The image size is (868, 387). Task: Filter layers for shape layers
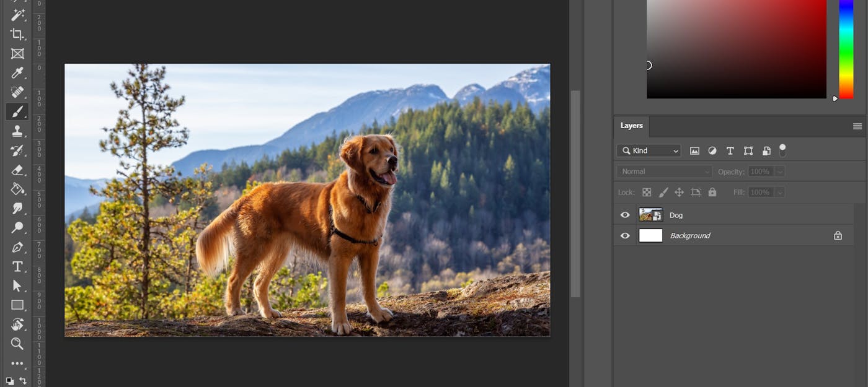pos(748,150)
